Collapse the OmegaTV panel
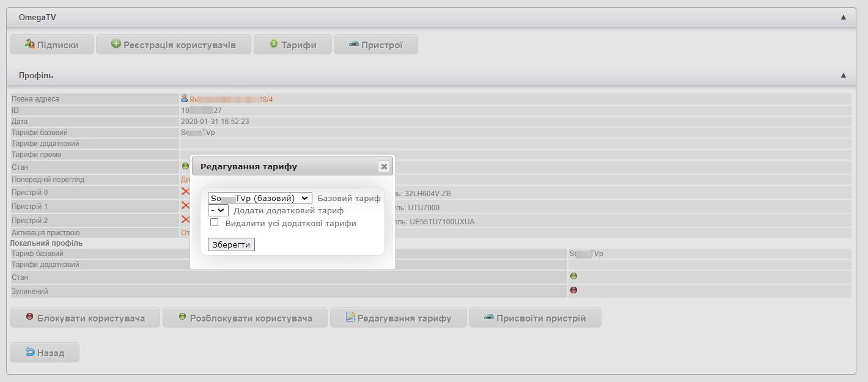Screen dimensions: 868x382 pyautogui.click(x=844, y=17)
